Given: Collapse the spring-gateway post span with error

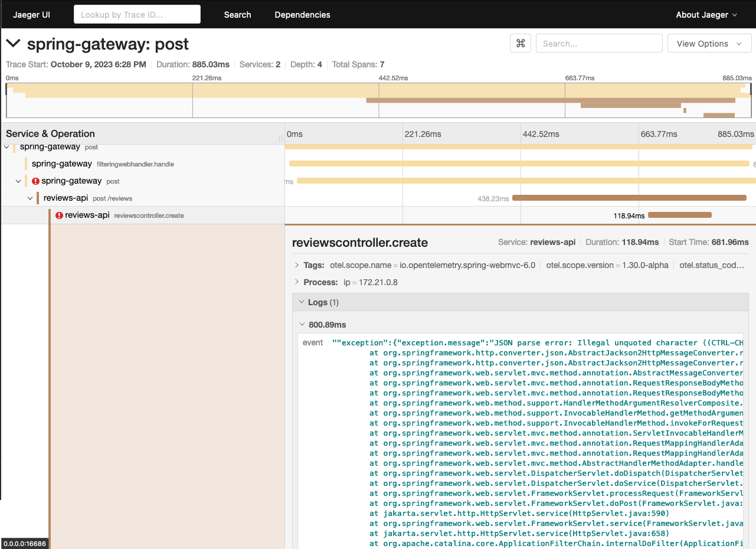Looking at the screenshot, I should (x=18, y=181).
